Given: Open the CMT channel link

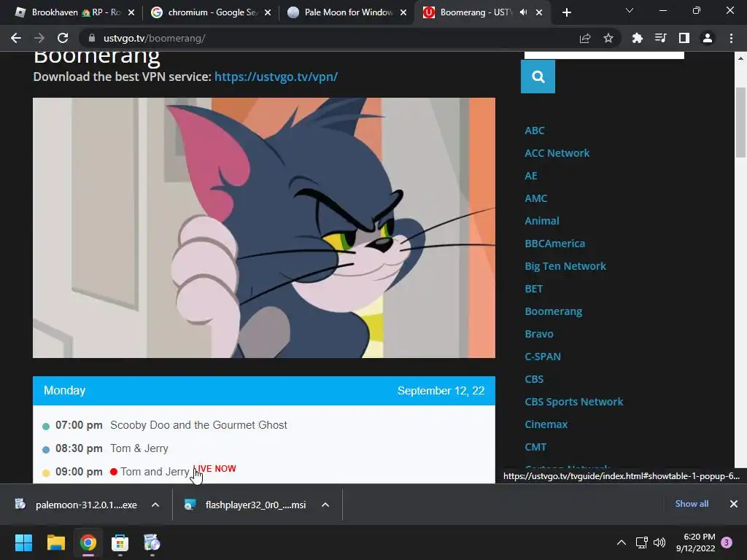Looking at the screenshot, I should click(535, 447).
